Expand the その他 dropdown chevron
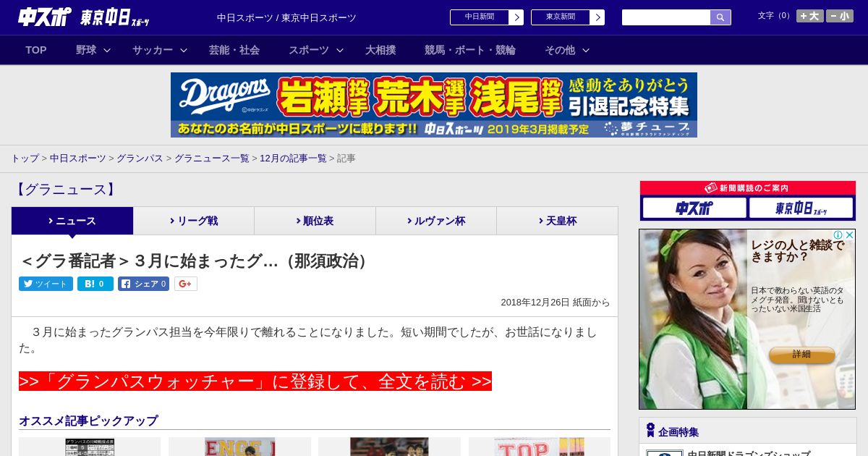 tap(586, 50)
